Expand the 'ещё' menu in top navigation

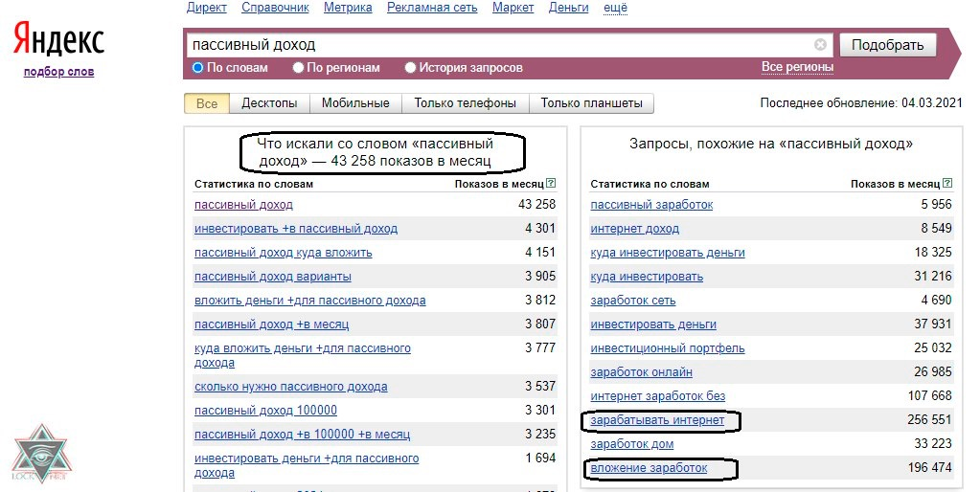click(616, 8)
